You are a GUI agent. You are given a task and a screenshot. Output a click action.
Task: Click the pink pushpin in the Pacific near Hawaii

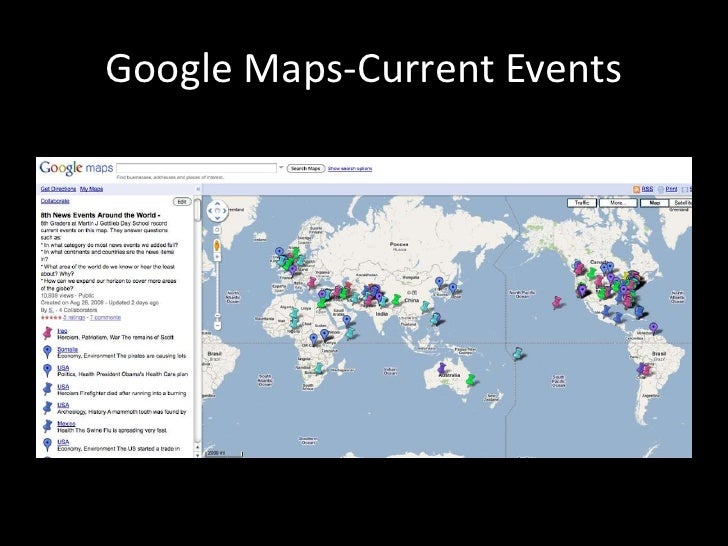[x=557, y=302]
